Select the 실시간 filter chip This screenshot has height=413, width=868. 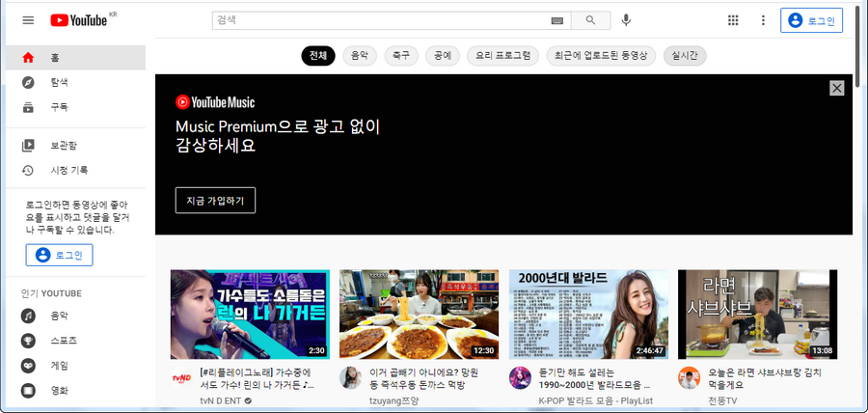tap(685, 55)
